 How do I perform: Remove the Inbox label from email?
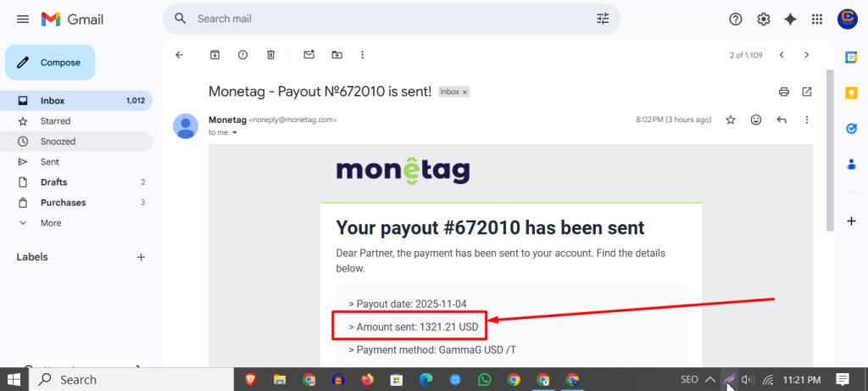465,92
